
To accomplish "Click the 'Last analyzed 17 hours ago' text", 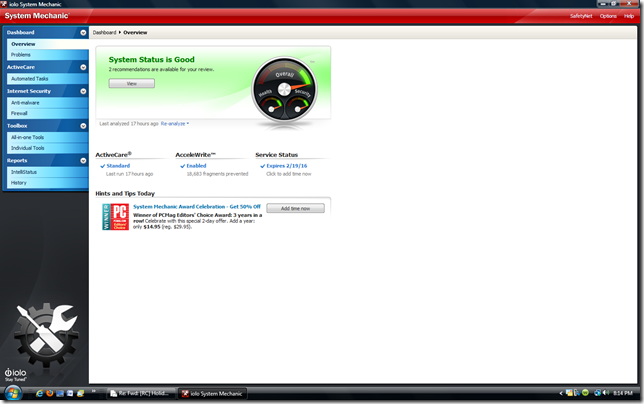I will 129,124.
